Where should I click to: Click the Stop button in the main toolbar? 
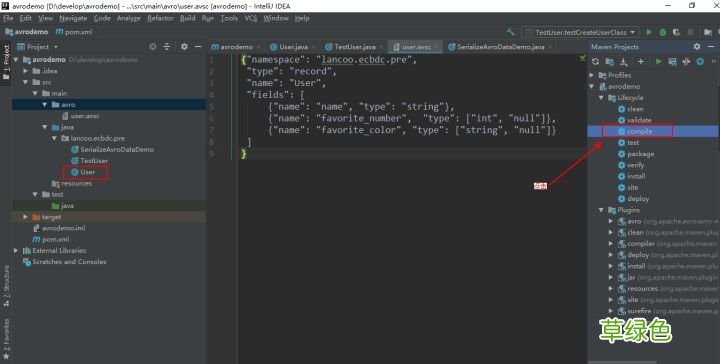pyautogui.click(x=690, y=32)
